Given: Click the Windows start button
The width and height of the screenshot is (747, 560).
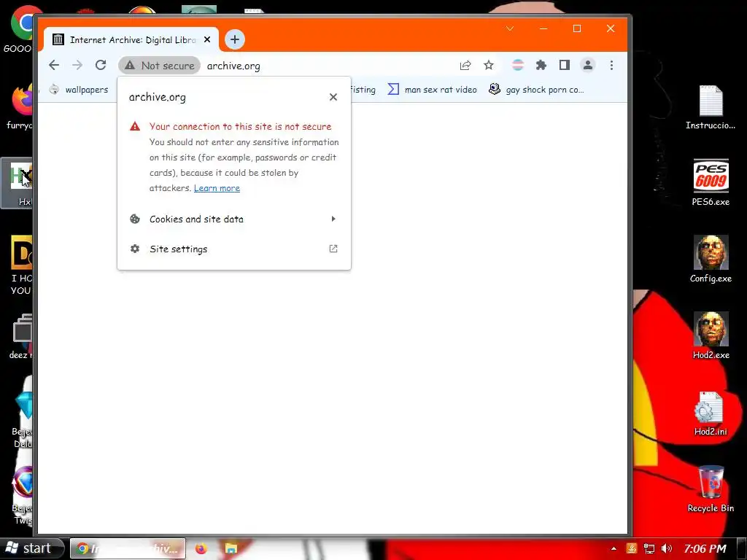Looking at the screenshot, I should [31, 548].
